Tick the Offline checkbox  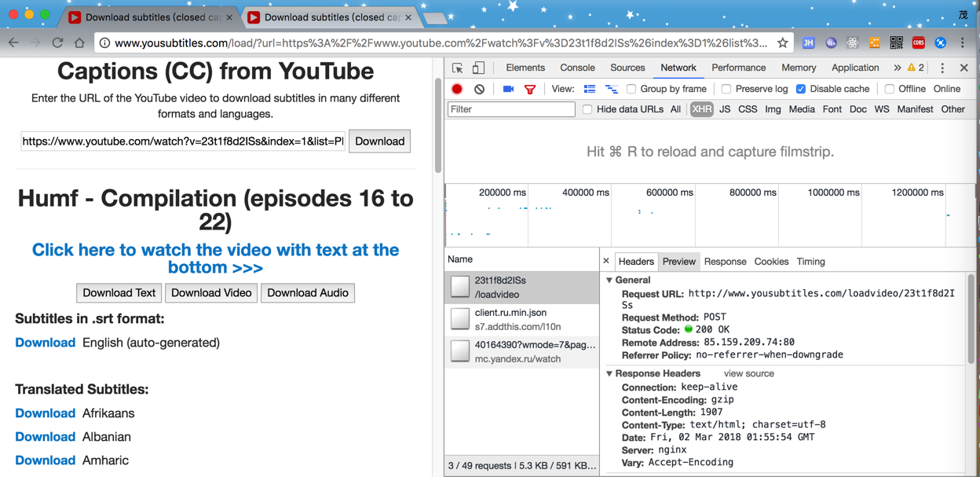tap(889, 90)
